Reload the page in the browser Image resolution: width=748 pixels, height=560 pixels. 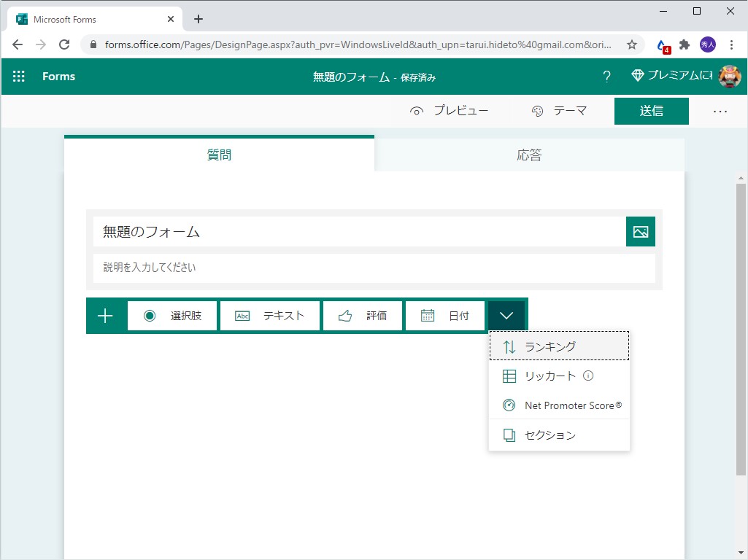point(63,44)
